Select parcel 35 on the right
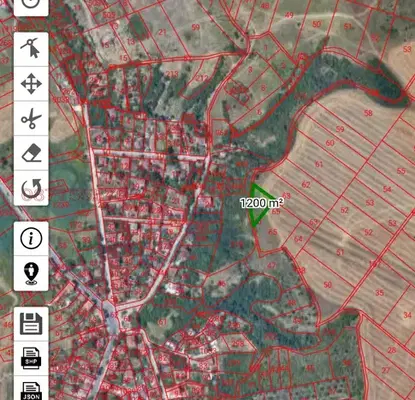 click(380, 293)
